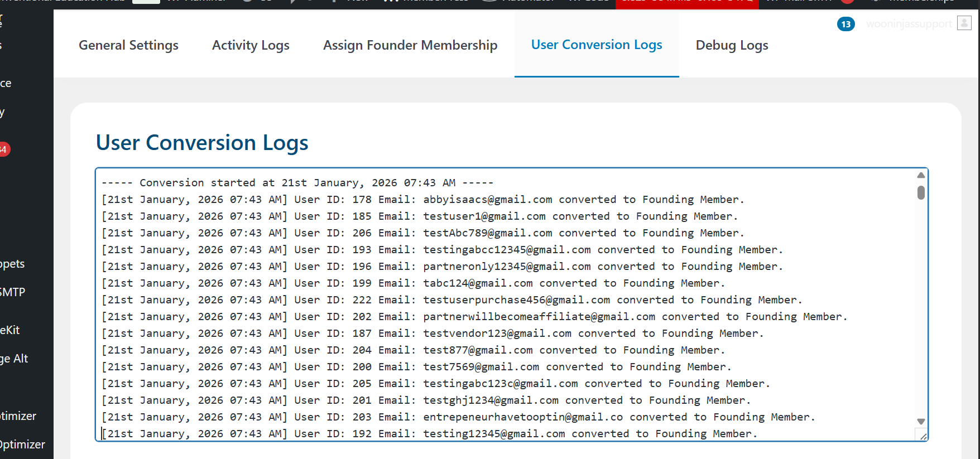The height and width of the screenshot is (459, 980).
Task: Open the SMTP sidebar menu item
Action: (13, 292)
